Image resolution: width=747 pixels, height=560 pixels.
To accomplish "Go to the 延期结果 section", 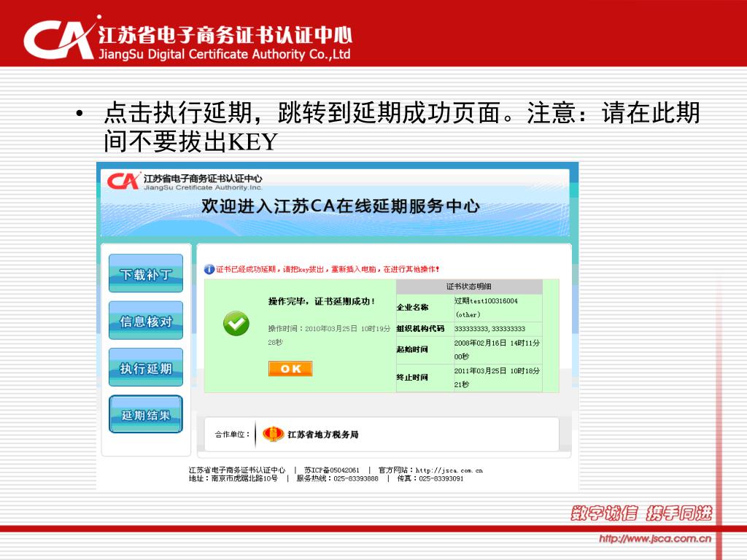I will point(146,414).
